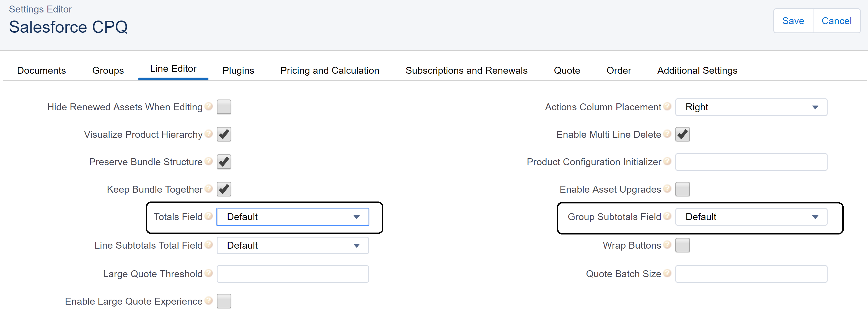Open the Totals Field dropdown
This screenshot has width=868, height=329.
click(x=293, y=217)
